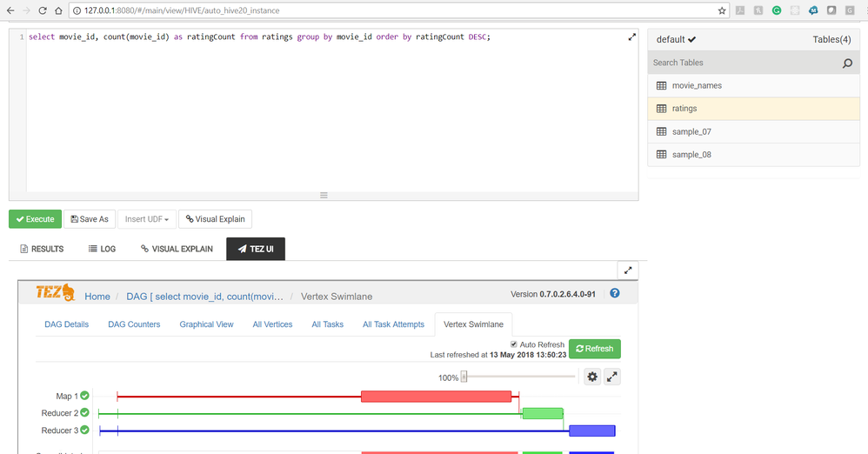Click the Reducer 2 vertex label
This screenshot has height=454, width=868.
point(60,413)
